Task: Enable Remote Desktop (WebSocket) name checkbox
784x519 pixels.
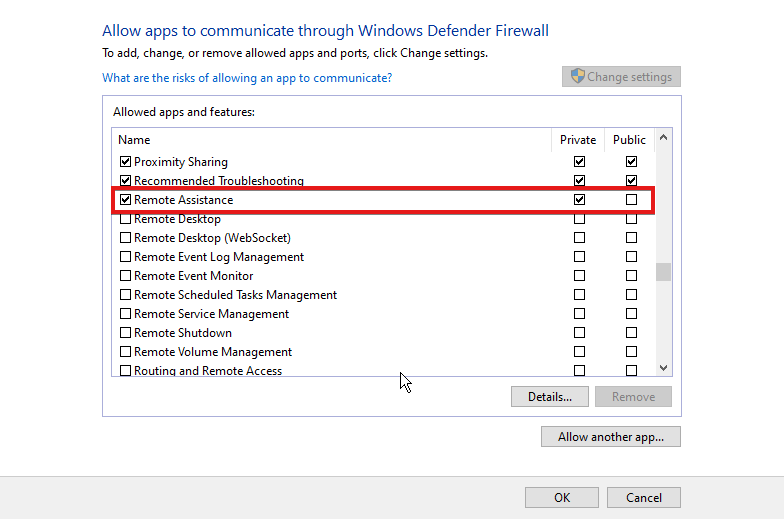Action: (126, 238)
